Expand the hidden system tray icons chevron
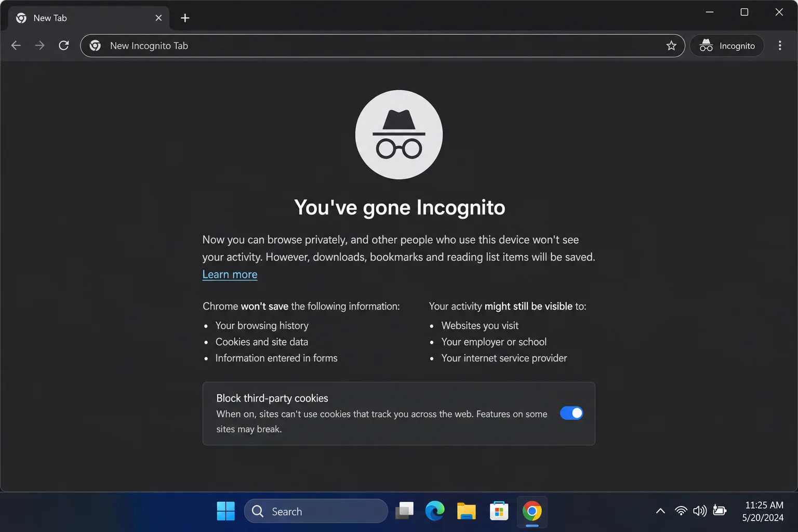The image size is (798, 532). pos(660,511)
